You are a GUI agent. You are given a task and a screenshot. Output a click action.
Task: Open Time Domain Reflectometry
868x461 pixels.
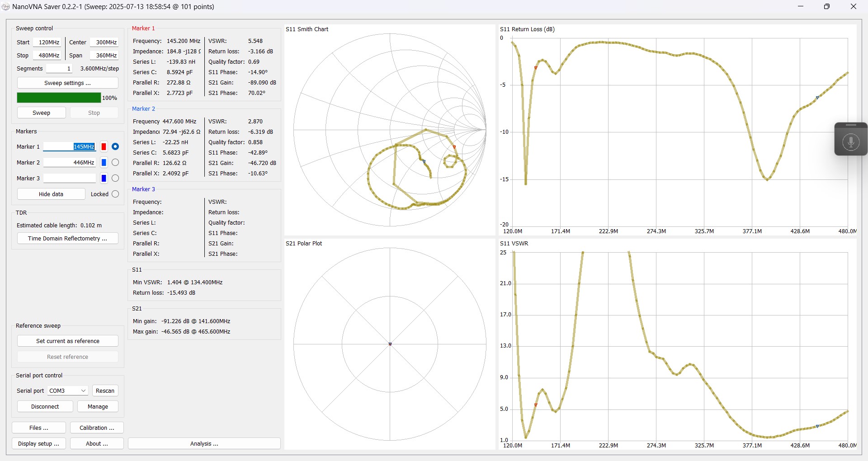point(67,238)
